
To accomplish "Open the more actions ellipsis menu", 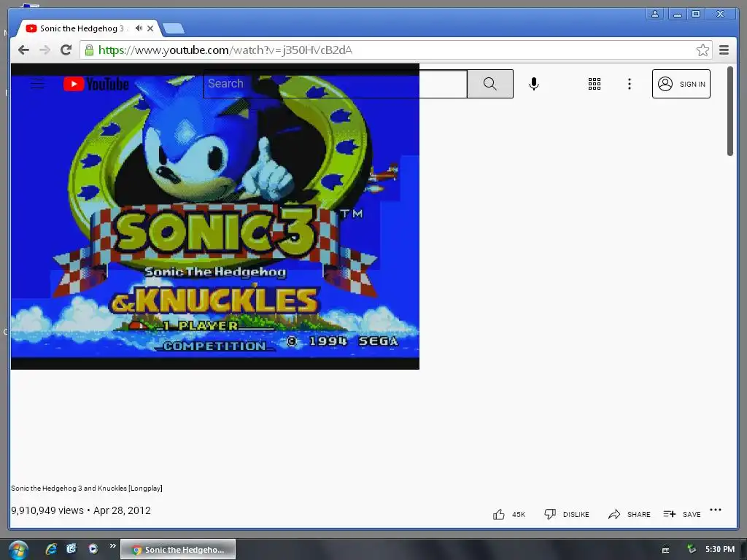I will click(x=716, y=510).
